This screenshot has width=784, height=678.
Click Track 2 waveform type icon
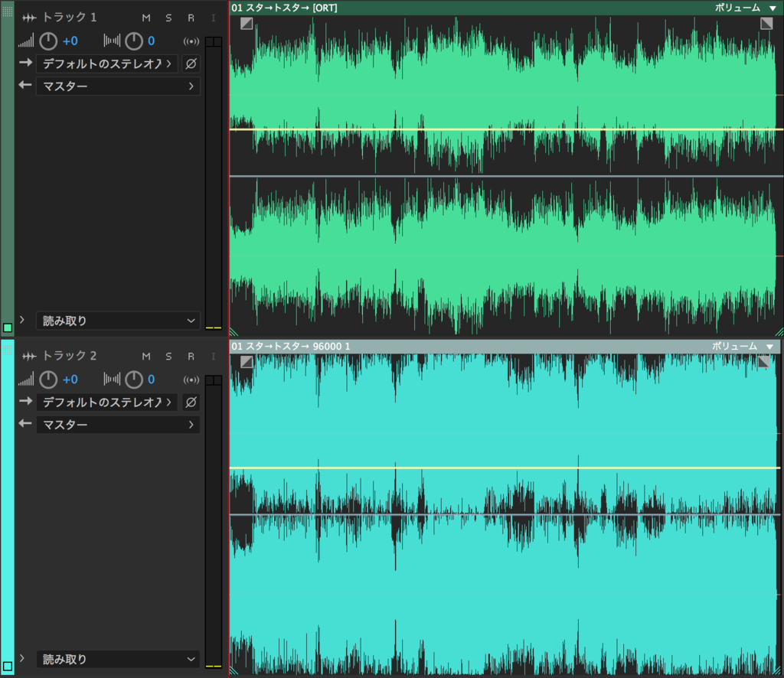29,357
